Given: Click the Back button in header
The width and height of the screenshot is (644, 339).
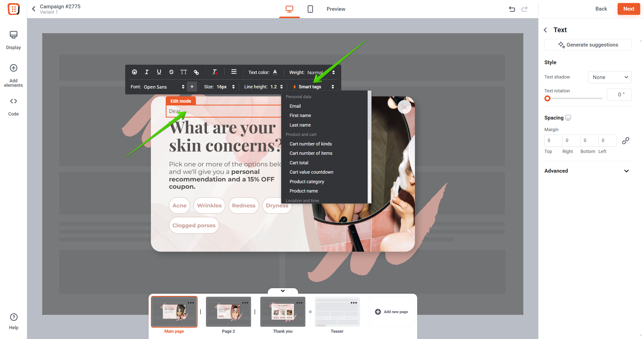Looking at the screenshot, I should click(x=601, y=9).
